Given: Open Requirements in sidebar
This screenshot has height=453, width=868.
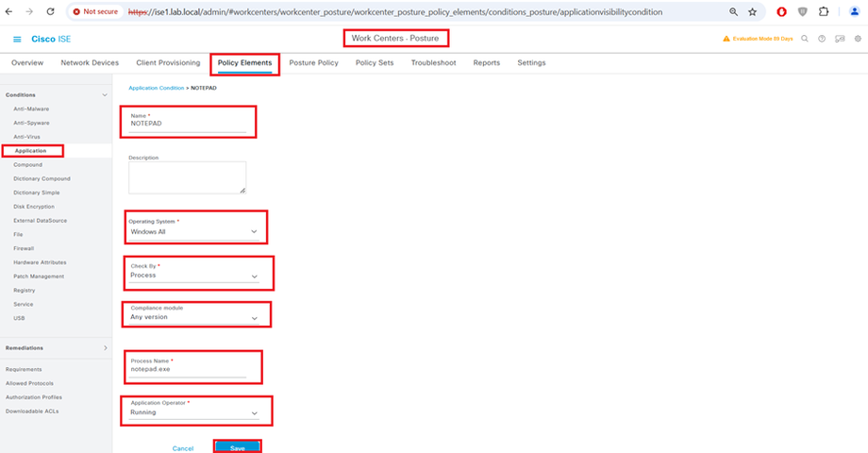Looking at the screenshot, I should [x=24, y=369].
